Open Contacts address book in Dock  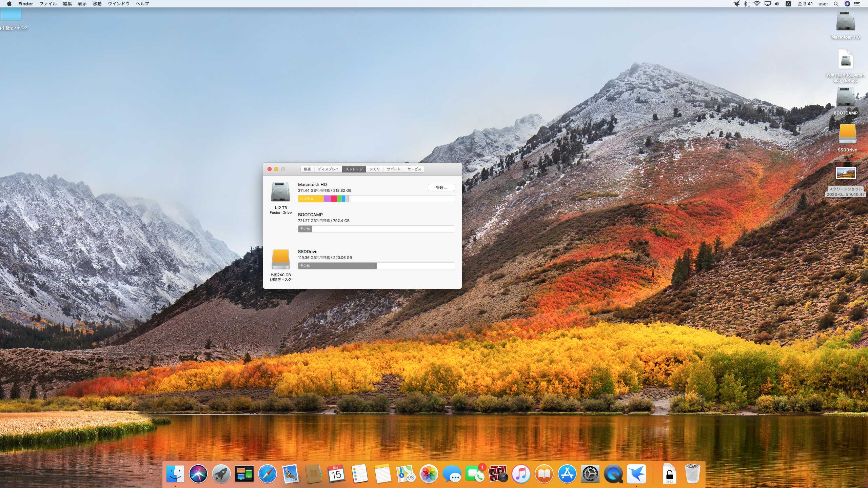[313, 474]
